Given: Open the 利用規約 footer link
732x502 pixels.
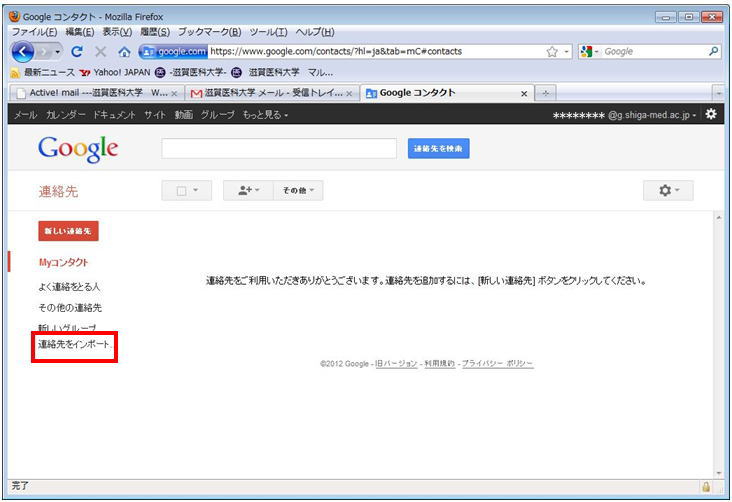Looking at the screenshot, I should click(x=440, y=364).
